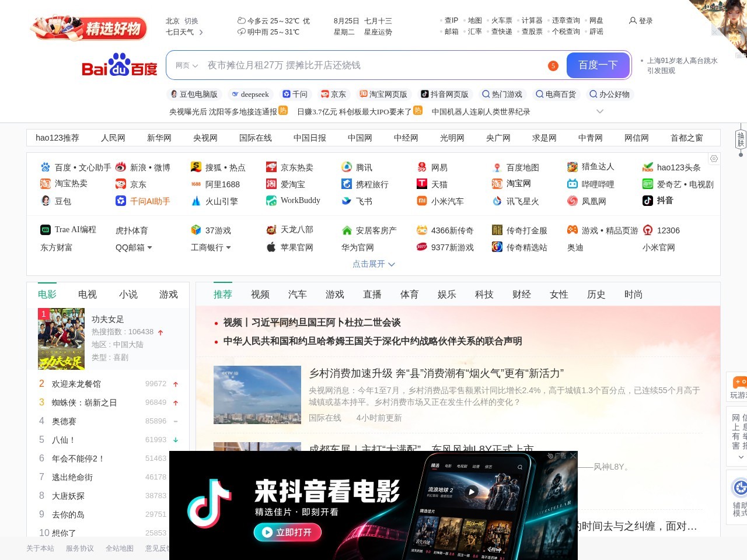Open the 新浪 • 微博 Weibo eye icon
747x560 pixels.
point(121,167)
